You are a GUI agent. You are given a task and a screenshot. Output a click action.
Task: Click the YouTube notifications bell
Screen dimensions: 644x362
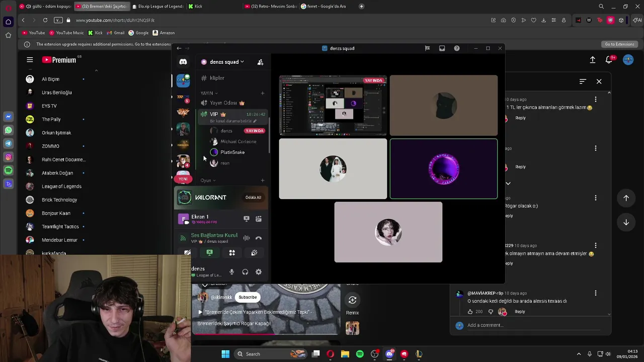coord(609,60)
